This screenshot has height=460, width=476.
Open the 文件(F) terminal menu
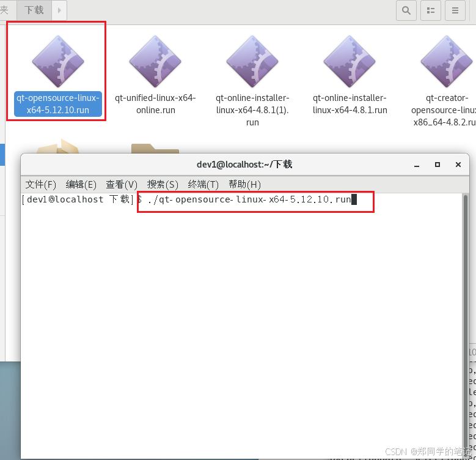click(x=41, y=184)
